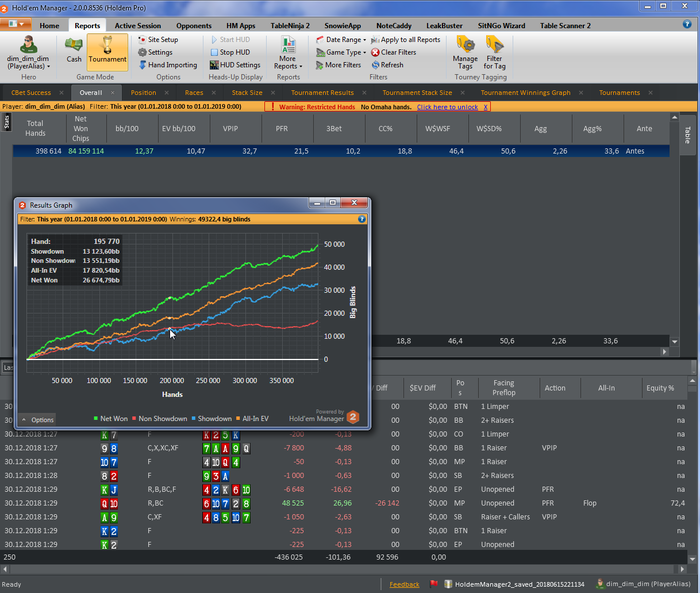
Task: Open the dim_dim_dim hero player selector
Action: tap(28, 53)
